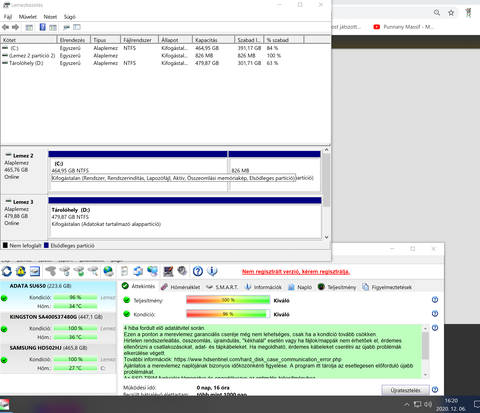Switch to Napló tab

(300, 287)
